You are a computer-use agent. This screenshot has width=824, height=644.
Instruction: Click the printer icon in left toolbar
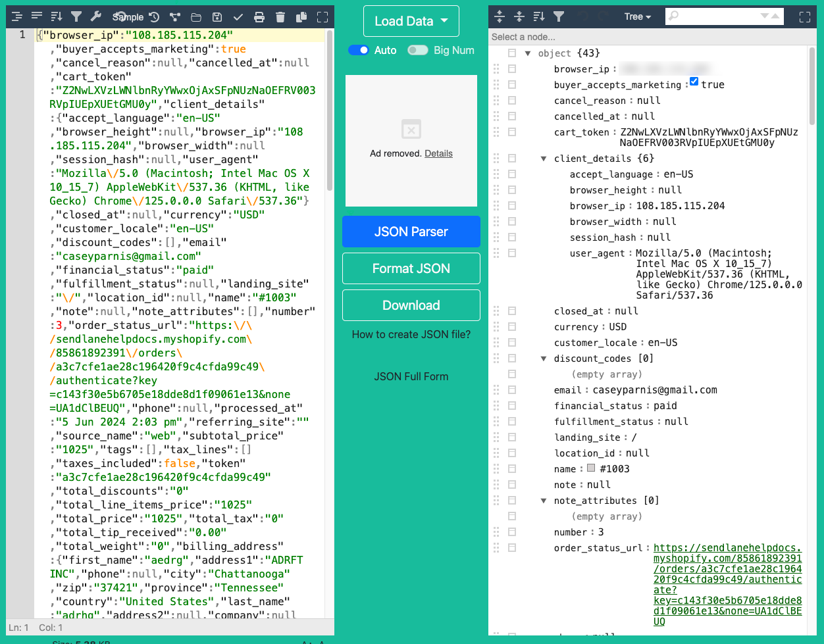pos(259,17)
